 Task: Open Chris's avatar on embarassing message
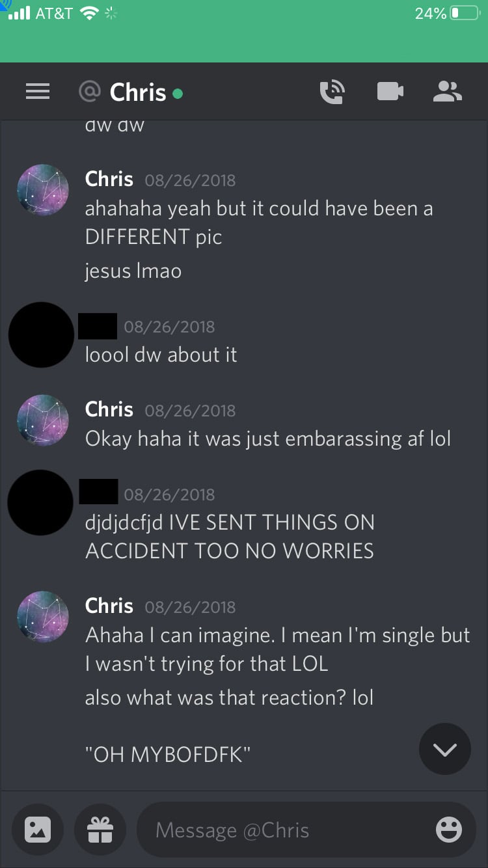tap(43, 420)
